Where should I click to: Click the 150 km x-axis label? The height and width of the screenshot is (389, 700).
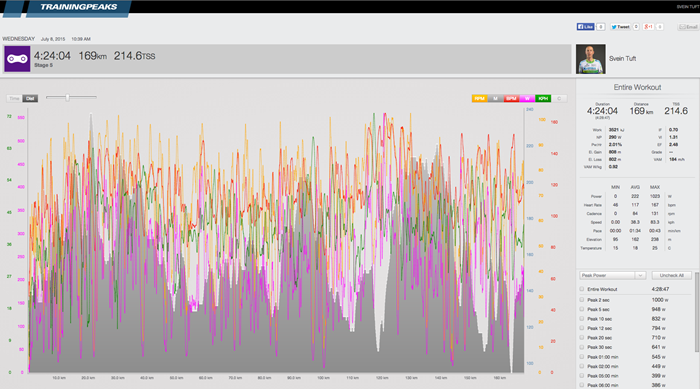(x=470, y=378)
